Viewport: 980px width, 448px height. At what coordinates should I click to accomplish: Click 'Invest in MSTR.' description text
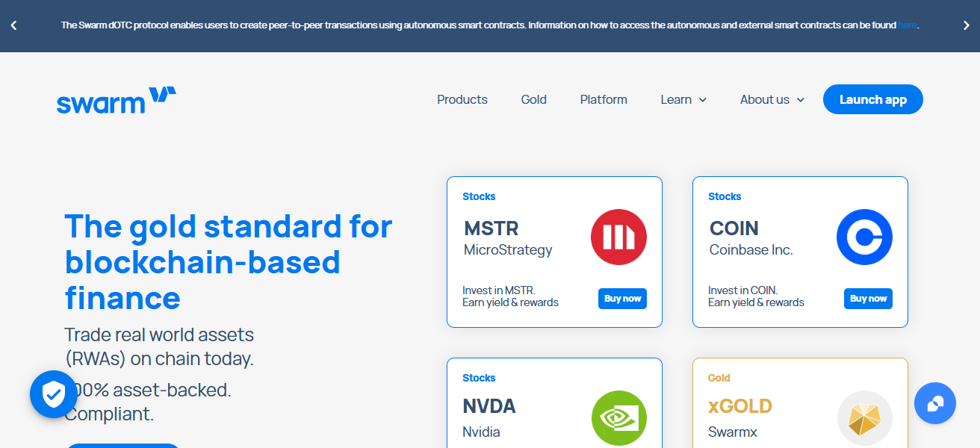(499, 290)
